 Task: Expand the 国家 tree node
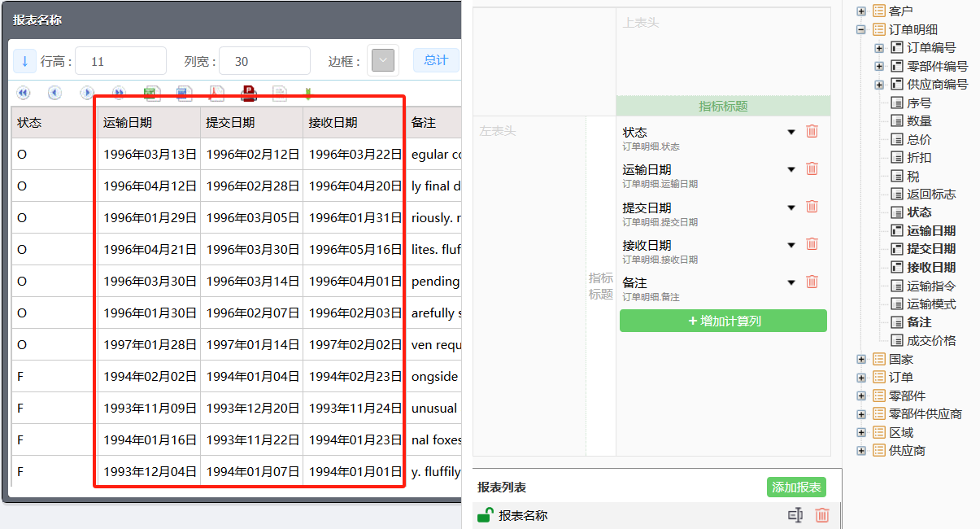[861, 359]
